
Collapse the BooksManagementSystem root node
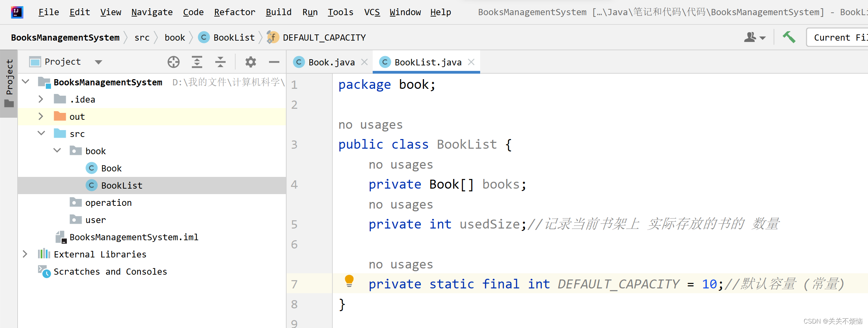pos(25,82)
